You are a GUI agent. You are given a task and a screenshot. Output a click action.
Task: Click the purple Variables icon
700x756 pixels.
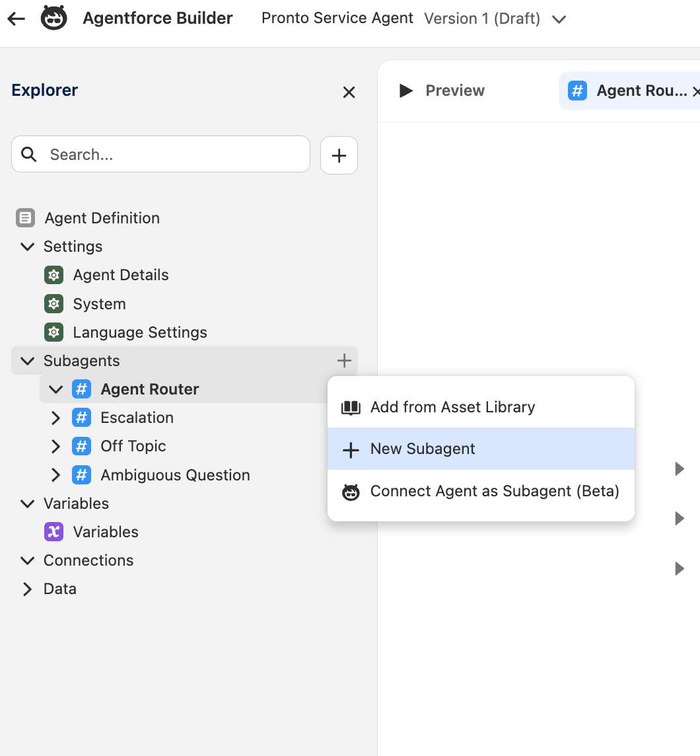[x=53, y=532]
